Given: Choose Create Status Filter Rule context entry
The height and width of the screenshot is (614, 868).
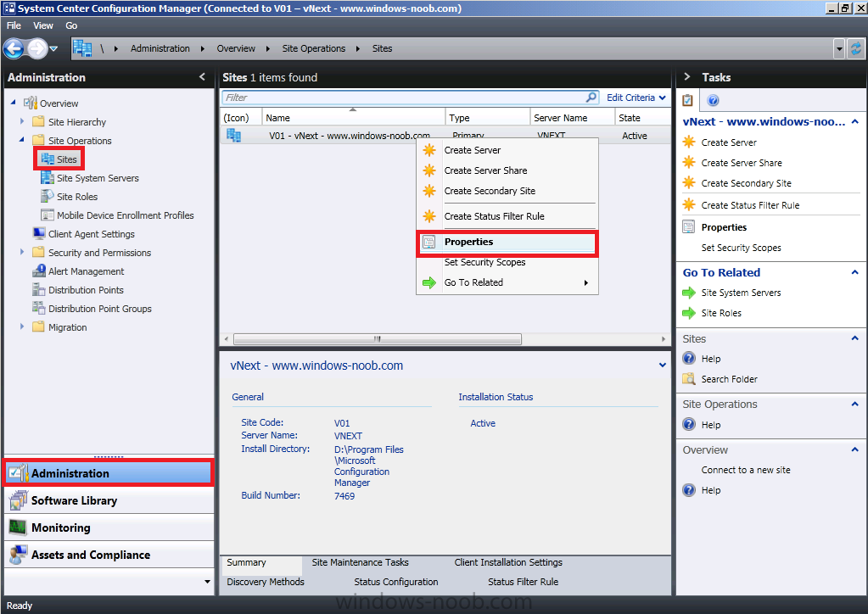Looking at the screenshot, I should point(507,216).
